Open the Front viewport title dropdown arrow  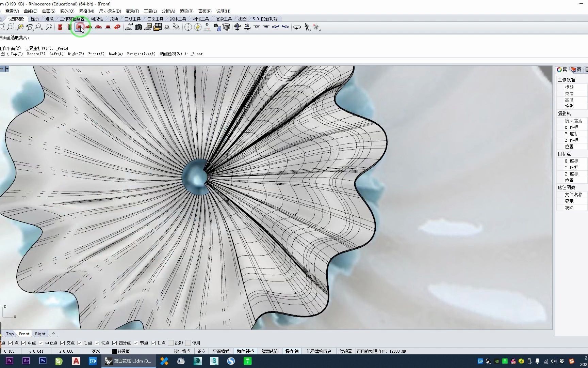tap(7, 69)
